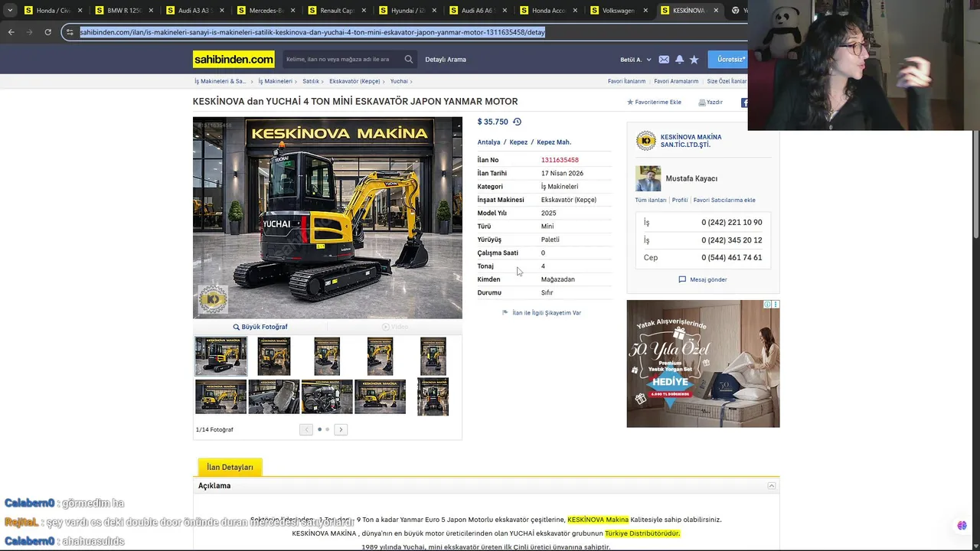Screen dimensions: 980x551
Task: Open Detaylı Arama advanced search
Action: 446,60
